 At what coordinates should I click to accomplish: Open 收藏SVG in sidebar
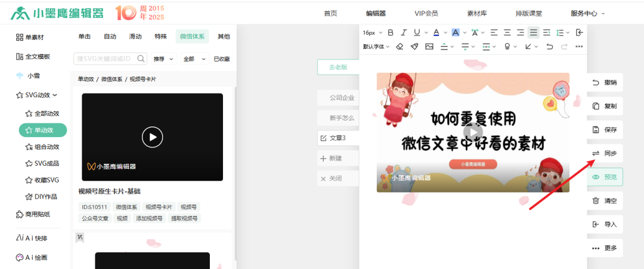pos(42,180)
